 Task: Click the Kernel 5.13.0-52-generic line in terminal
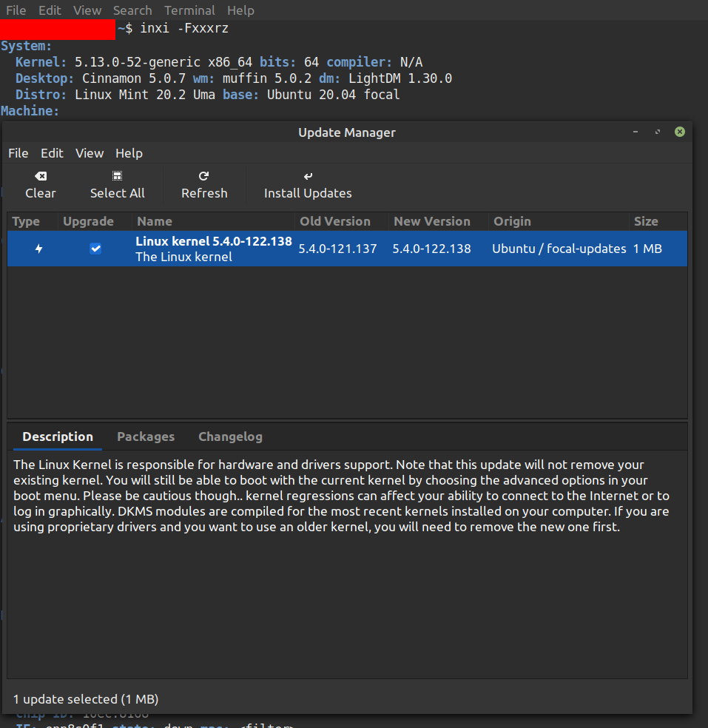click(x=219, y=62)
